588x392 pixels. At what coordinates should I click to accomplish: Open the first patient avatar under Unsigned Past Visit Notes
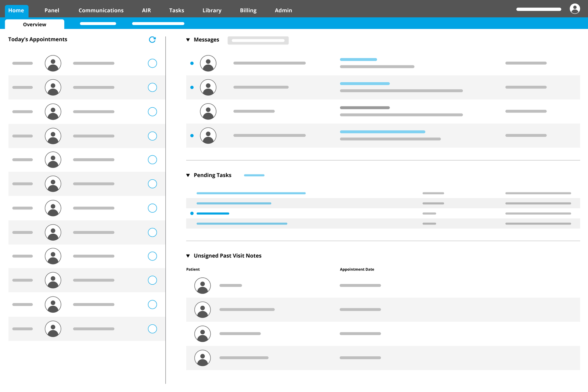(202, 285)
